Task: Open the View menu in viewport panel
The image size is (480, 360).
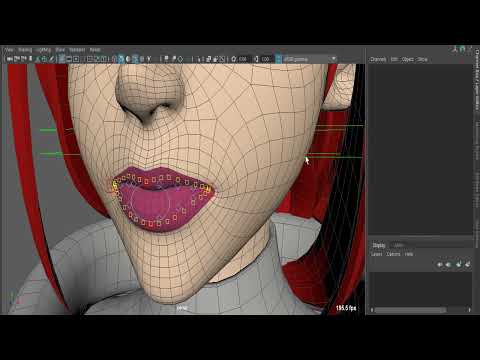Action: [9, 50]
